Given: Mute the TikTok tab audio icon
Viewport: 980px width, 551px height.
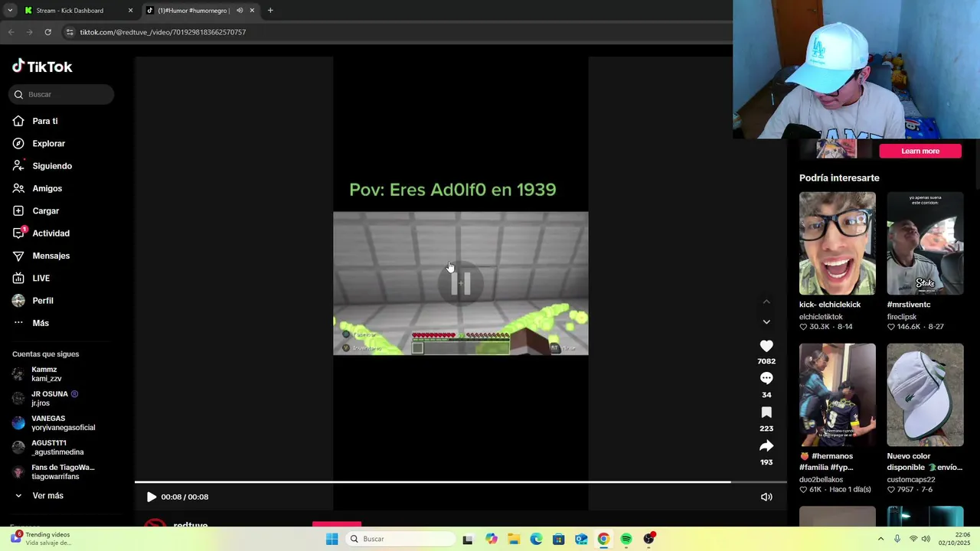Looking at the screenshot, I should (240, 11).
